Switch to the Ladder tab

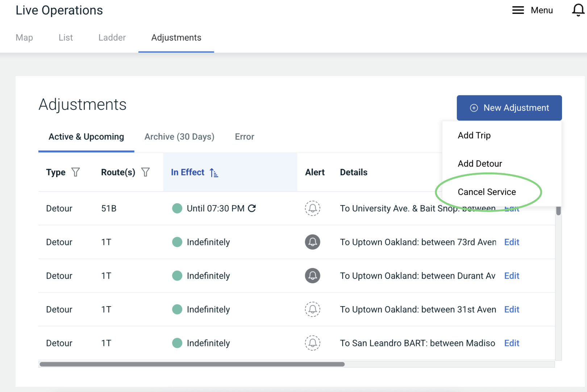(x=112, y=38)
